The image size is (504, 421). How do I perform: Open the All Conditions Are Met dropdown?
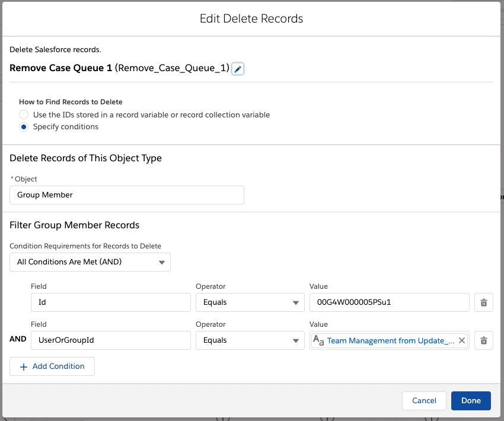point(90,262)
